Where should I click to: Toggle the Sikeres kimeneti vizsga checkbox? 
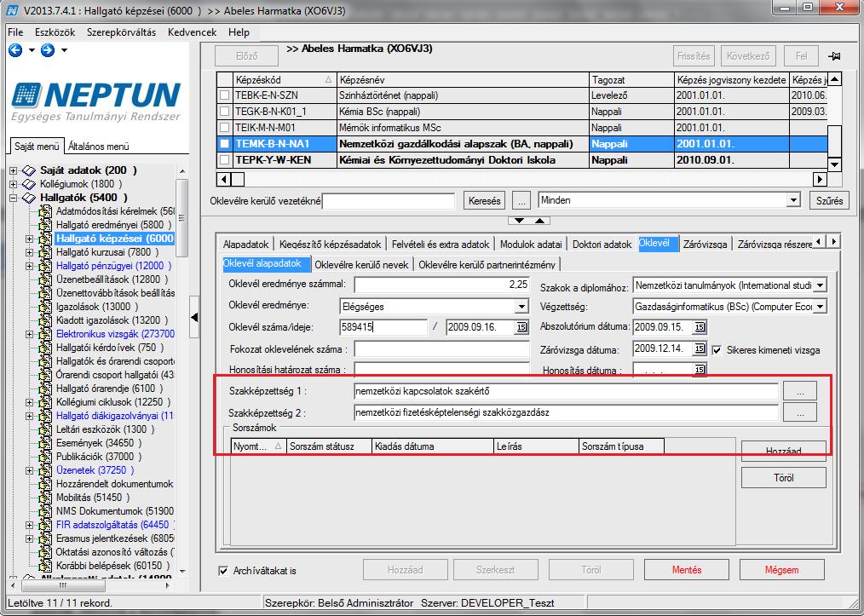(717, 350)
